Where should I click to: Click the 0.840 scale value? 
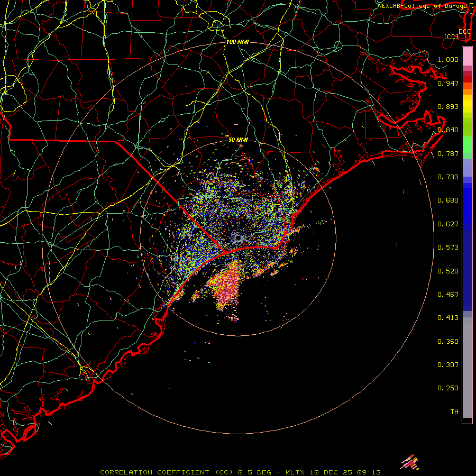[448, 130]
